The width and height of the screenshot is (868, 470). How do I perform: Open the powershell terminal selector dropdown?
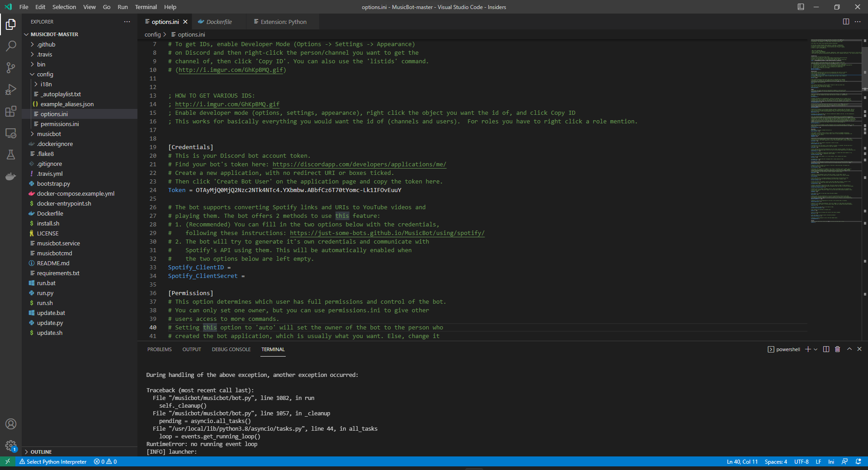coord(815,349)
